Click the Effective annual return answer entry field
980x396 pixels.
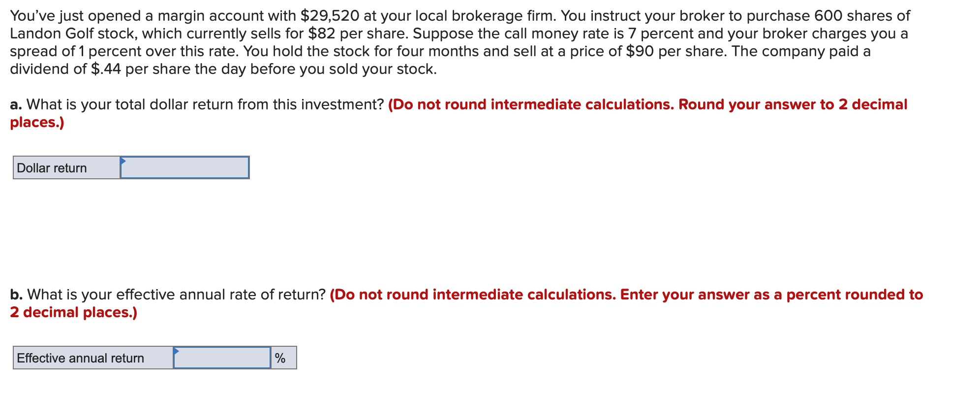(224, 359)
